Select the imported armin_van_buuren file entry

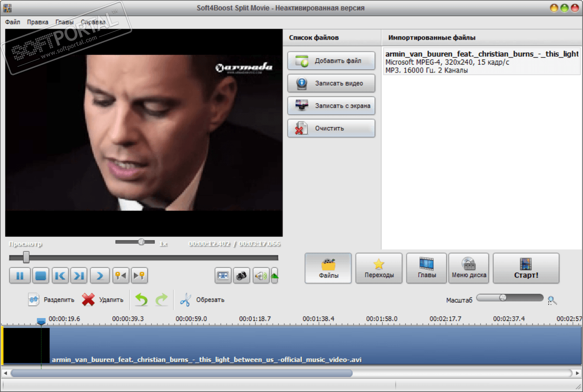[481, 62]
